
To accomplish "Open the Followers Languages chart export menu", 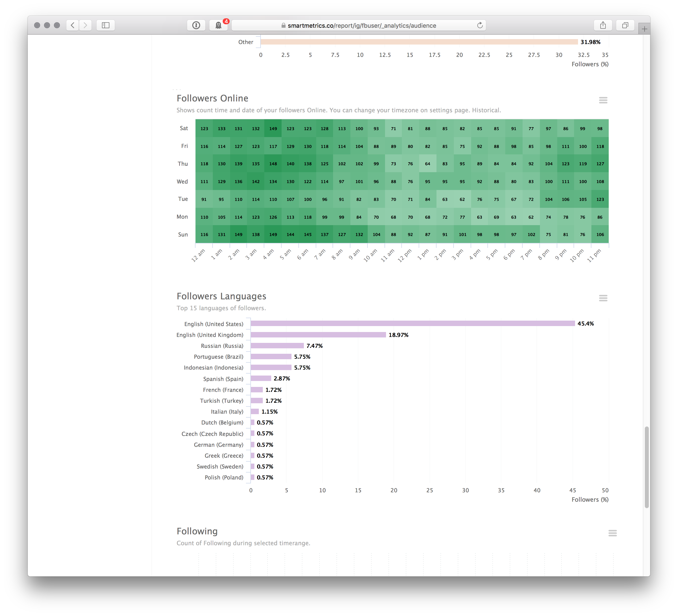I will (603, 298).
